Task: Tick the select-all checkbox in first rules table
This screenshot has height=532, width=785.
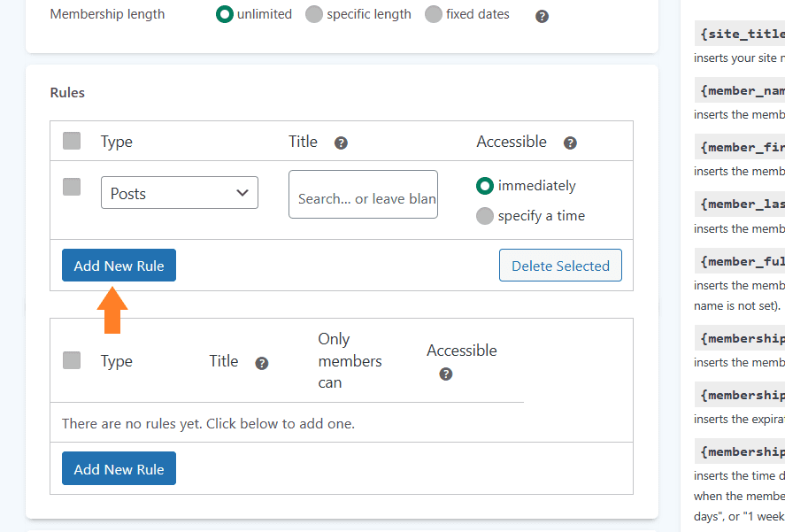Action: pyautogui.click(x=72, y=141)
